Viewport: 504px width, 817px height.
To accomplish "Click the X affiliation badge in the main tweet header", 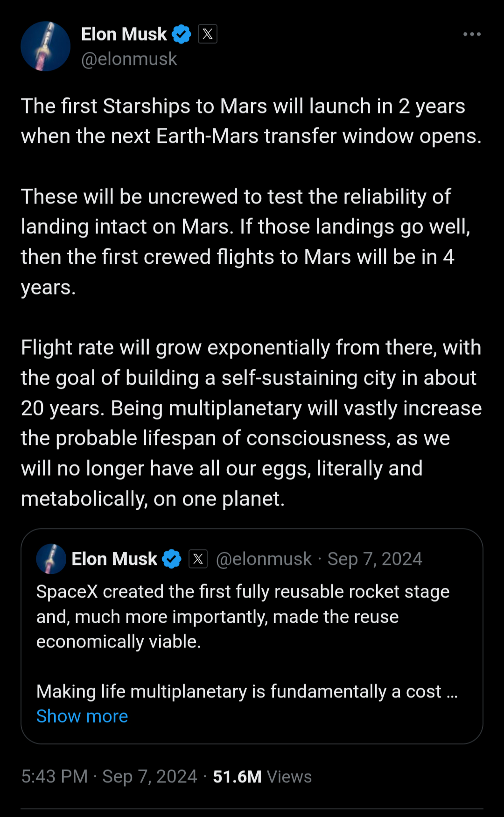I will click(208, 34).
